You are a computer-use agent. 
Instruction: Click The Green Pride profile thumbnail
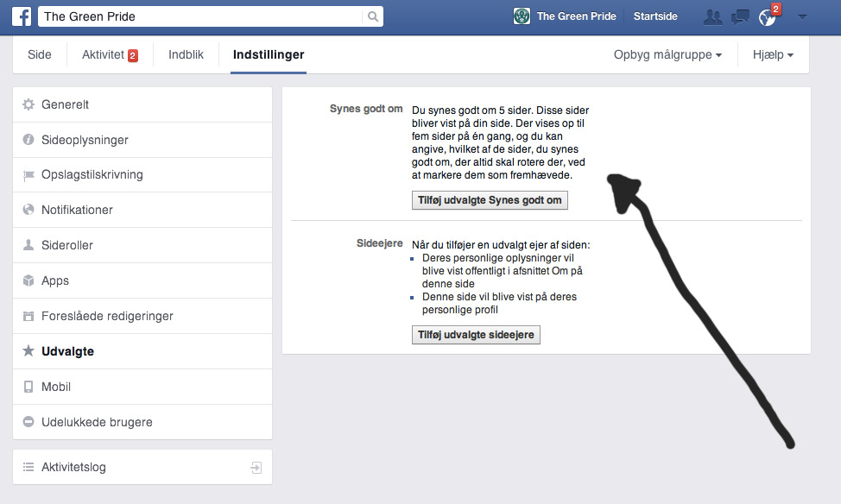(x=522, y=16)
